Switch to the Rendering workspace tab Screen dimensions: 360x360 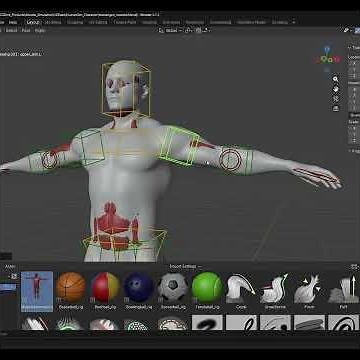tap(195, 22)
